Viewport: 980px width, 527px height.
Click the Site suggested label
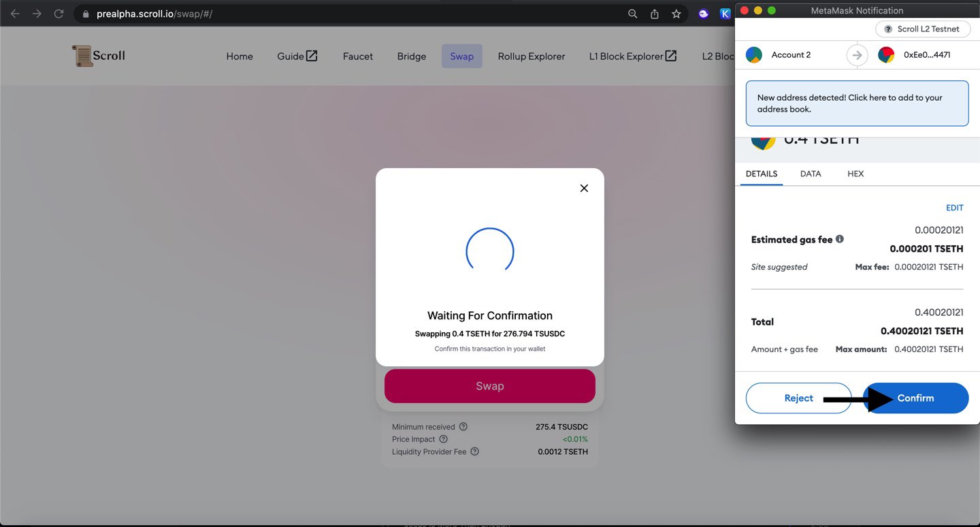pos(779,267)
